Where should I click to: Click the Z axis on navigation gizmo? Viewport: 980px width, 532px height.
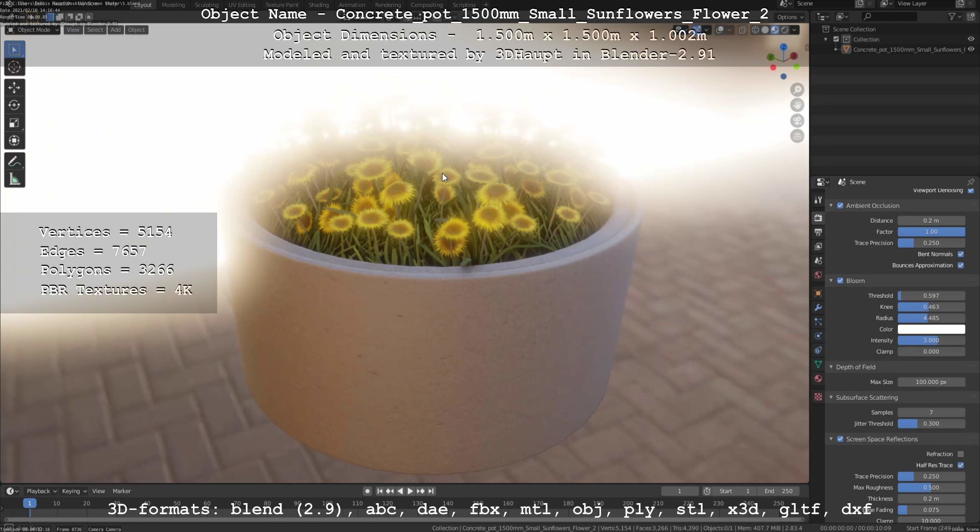pyautogui.click(x=783, y=47)
